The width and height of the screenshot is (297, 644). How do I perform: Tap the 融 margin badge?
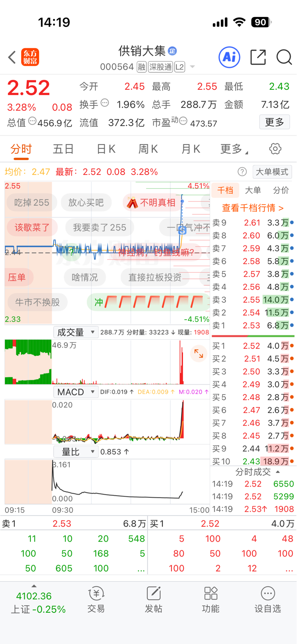coord(142,67)
